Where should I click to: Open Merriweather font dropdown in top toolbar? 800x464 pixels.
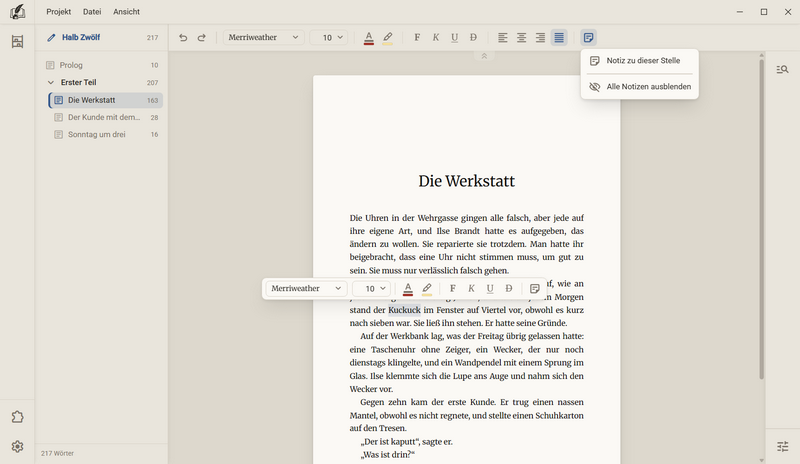(264, 37)
